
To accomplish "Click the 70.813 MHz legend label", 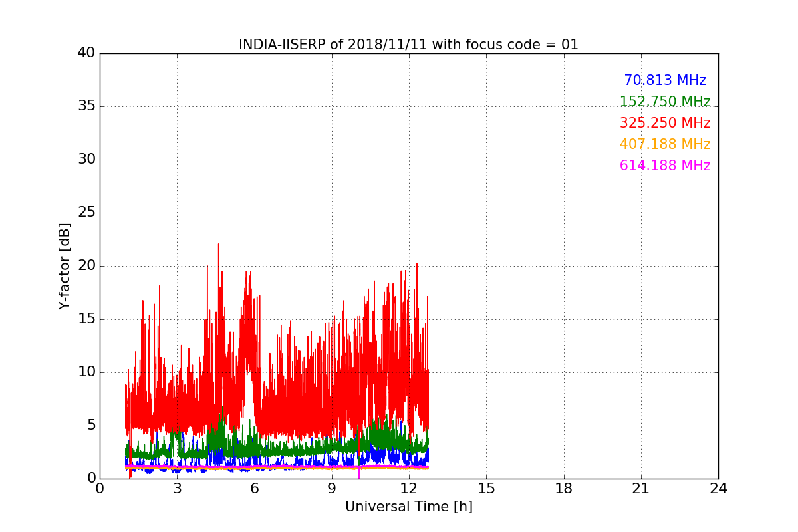I will click(x=665, y=80).
